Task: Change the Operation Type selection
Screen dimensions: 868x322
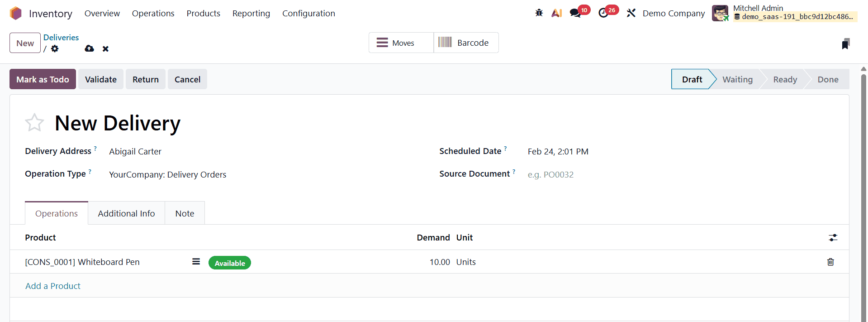Action: point(167,174)
